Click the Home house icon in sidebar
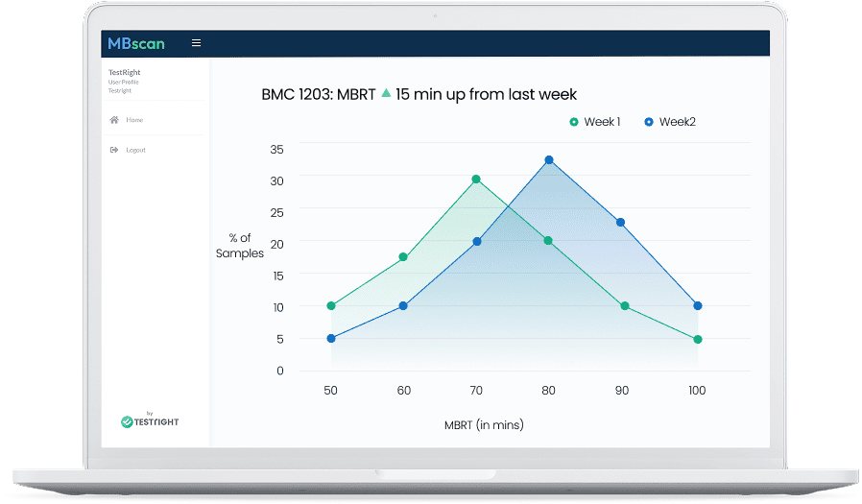 tap(114, 120)
